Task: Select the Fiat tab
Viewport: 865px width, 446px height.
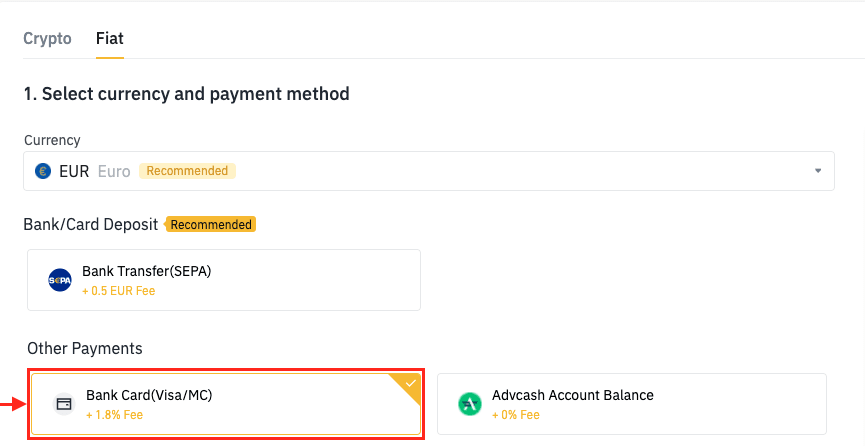Action: [x=110, y=39]
